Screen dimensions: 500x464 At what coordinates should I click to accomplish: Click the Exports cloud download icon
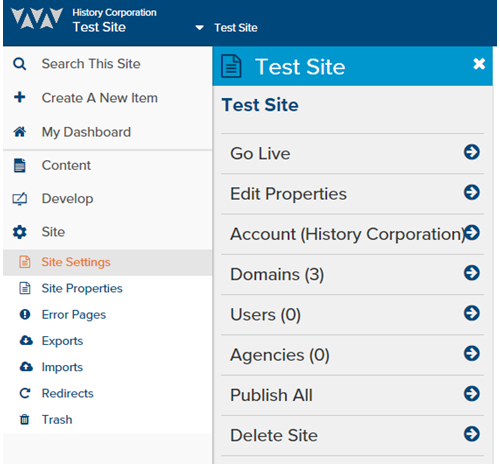tap(26, 340)
